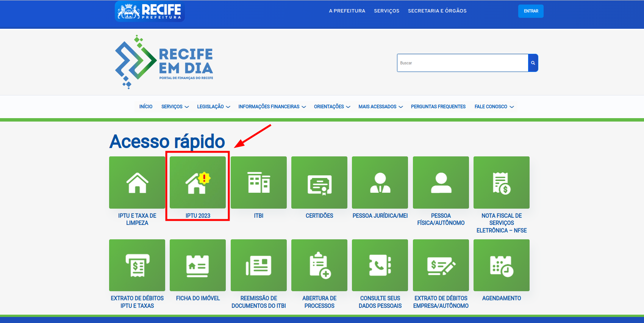Click the Recife em Dia portal logo
The width and height of the screenshot is (644, 323).
pos(164,62)
